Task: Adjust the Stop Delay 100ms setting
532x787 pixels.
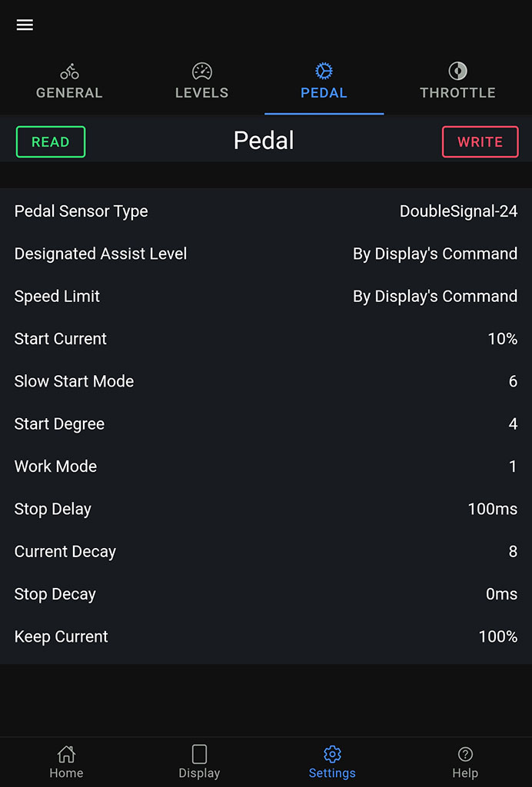Action: (x=492, y=510)
